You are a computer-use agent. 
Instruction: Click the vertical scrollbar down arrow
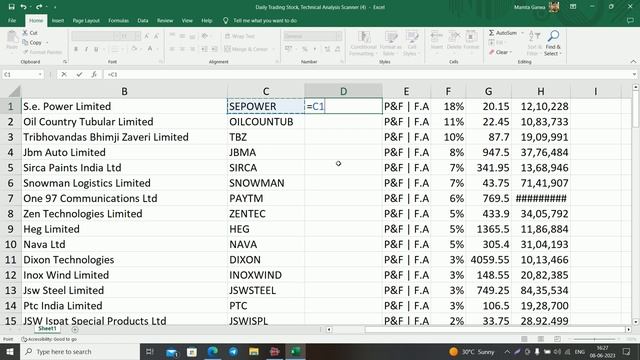[x=636, y=322]
